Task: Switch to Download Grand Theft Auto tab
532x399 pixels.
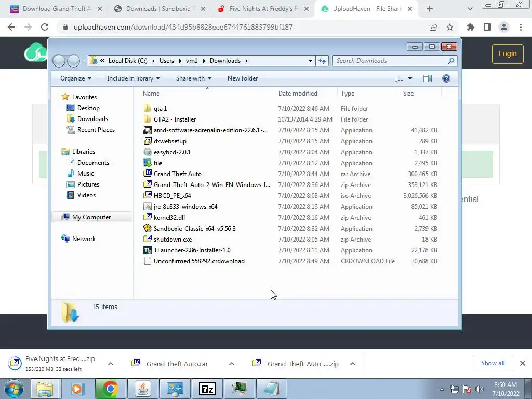Action: (56, 9)
